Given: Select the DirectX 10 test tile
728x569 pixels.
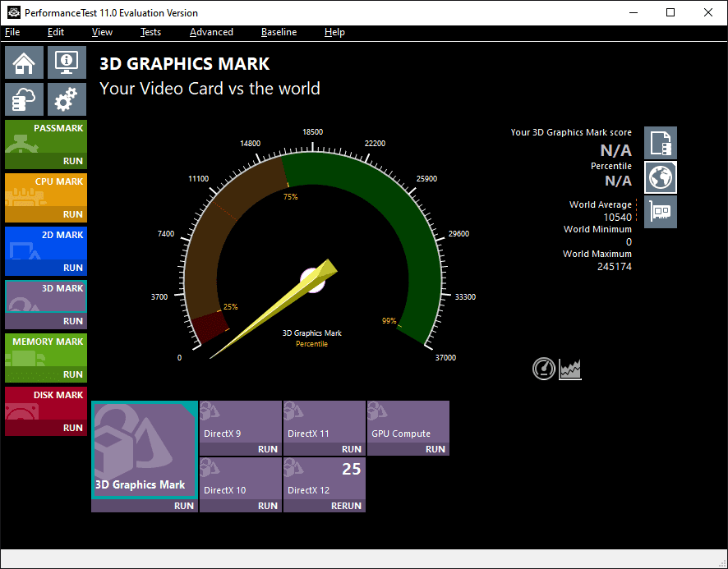Looking at the screenshot, I should 241,479.
